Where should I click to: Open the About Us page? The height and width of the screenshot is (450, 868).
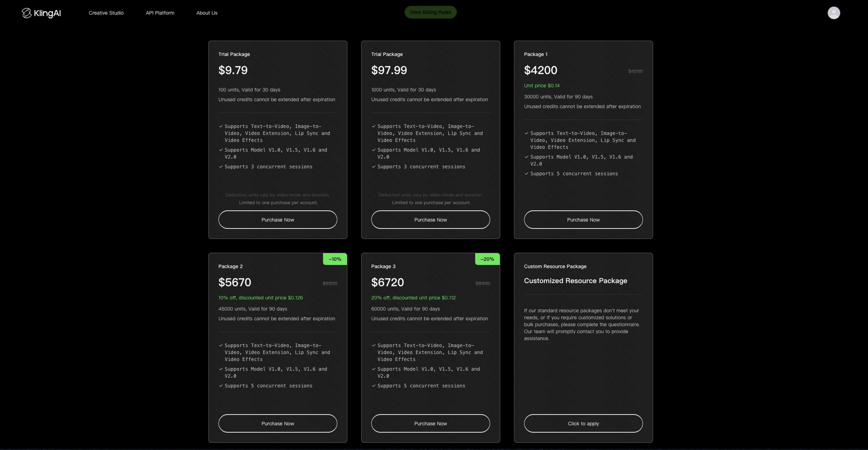pos(207,13)
